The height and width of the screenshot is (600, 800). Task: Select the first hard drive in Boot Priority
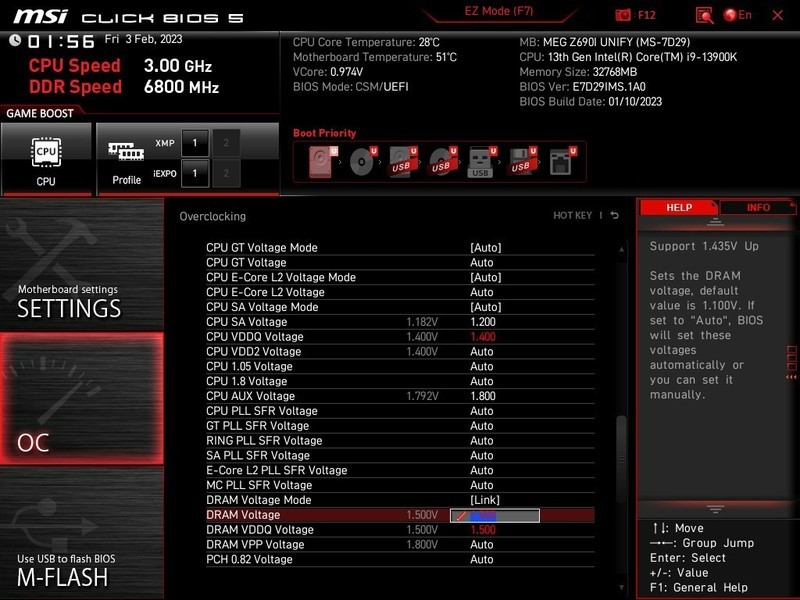[318, 160]
